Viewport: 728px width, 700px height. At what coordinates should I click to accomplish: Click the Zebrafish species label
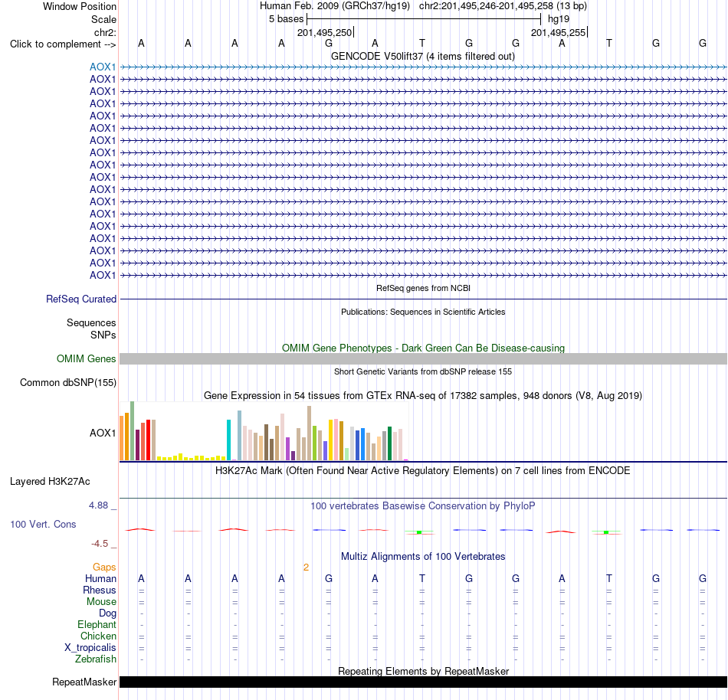click(96, 659)
